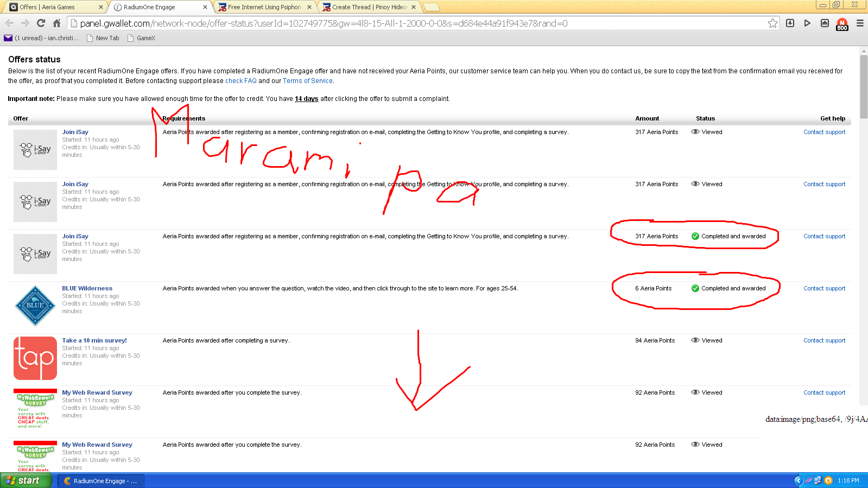Click the browser forward arrow

tap(25, 23)
